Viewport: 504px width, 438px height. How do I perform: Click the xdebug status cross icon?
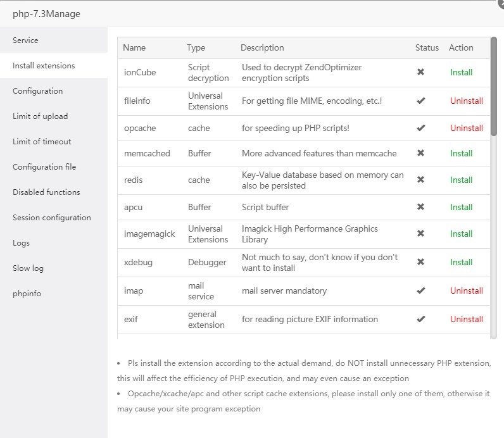pos(420,262)
